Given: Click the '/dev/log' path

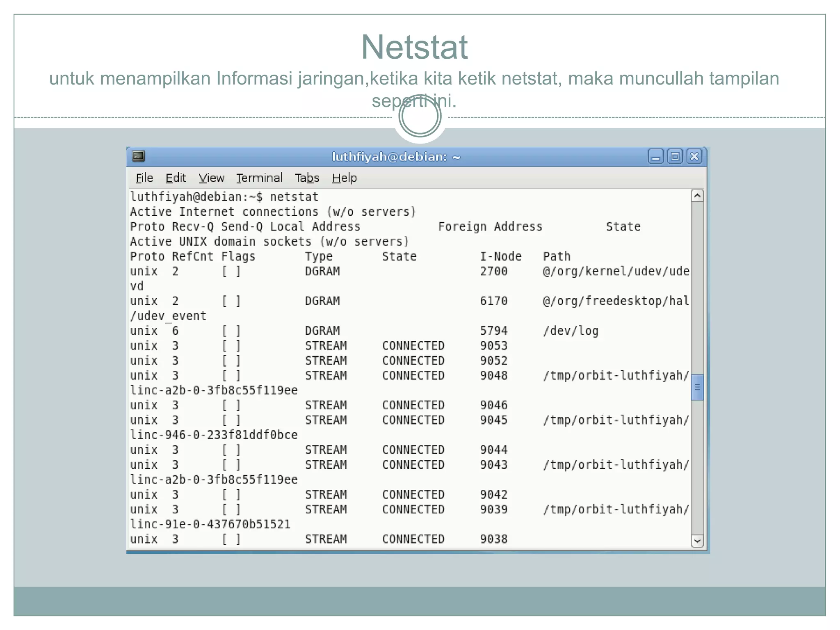Looking at the screenshot, I should point(571,331).
